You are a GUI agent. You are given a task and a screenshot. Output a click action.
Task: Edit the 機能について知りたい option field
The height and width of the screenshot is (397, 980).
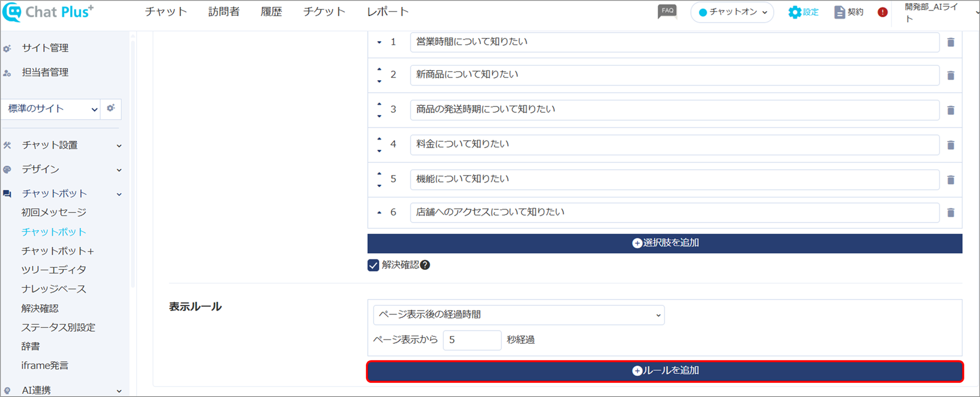[x=675, y=179]
